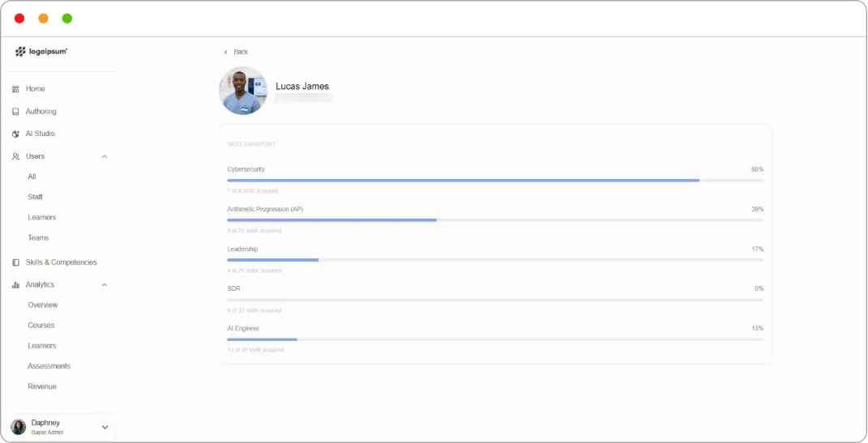Click the Cybersecurity progress bar
Viewport: 868px width, 443px height.
coord(495,181)
